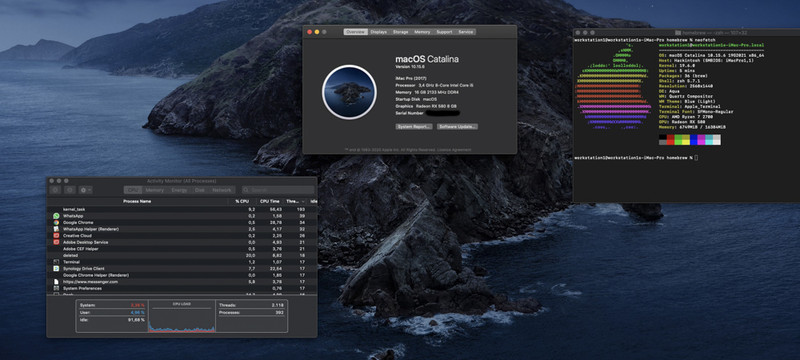Click the Idle percentage 91,68 %
The width and height of the screenshot is (800, 360).
(136, 319)
